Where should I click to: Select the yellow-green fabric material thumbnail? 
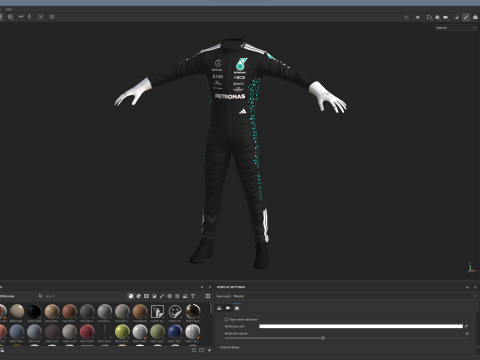(x=122, y=332)
